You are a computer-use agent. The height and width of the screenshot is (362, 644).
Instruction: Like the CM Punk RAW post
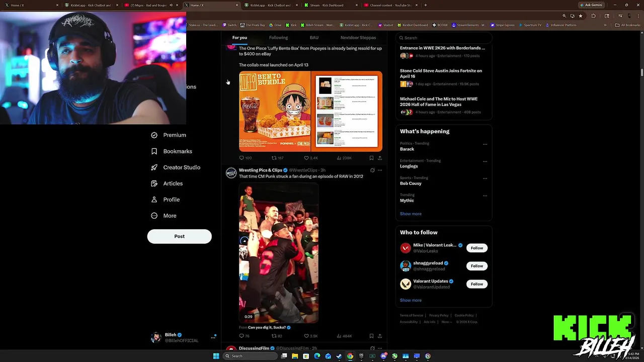coord(306,336)
